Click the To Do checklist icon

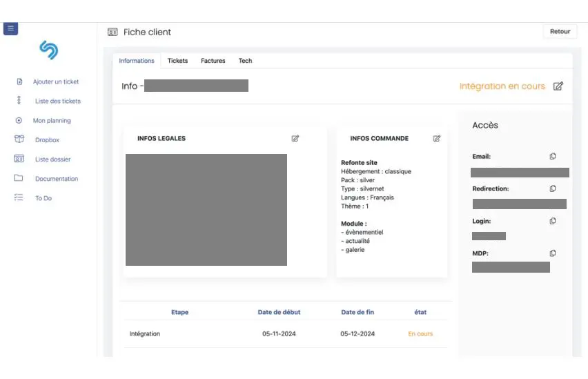point(19,197)
